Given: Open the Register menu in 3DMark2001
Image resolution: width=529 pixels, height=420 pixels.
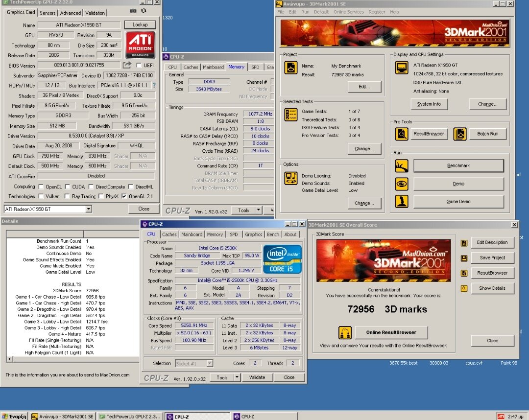Looking at the screenshot, I should click(377, 12).
